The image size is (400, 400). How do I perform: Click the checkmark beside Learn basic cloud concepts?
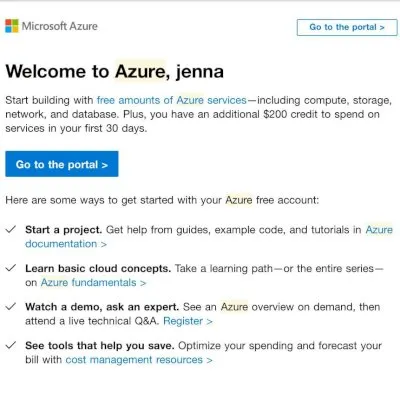(x=11, y=268)
